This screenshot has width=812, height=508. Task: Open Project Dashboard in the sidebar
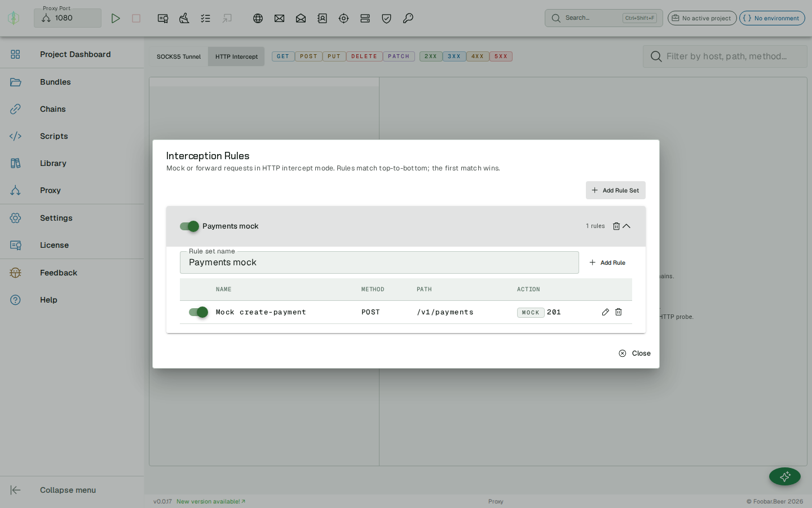pos(72,54)
